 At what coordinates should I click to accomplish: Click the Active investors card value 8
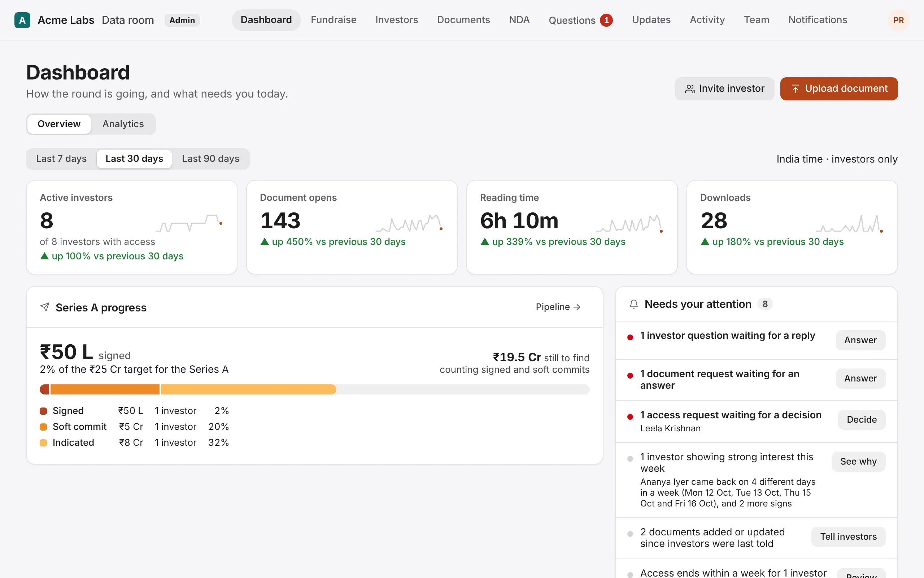click(47, 221)
